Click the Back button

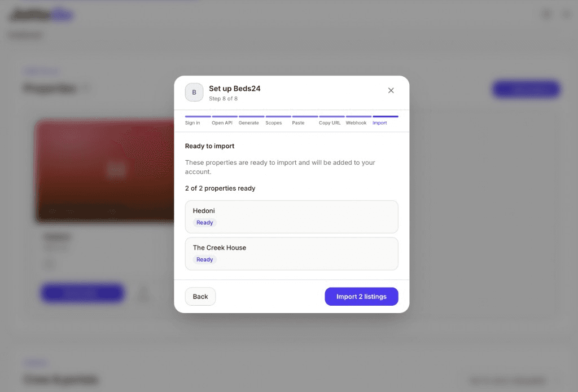pos(200,297)
